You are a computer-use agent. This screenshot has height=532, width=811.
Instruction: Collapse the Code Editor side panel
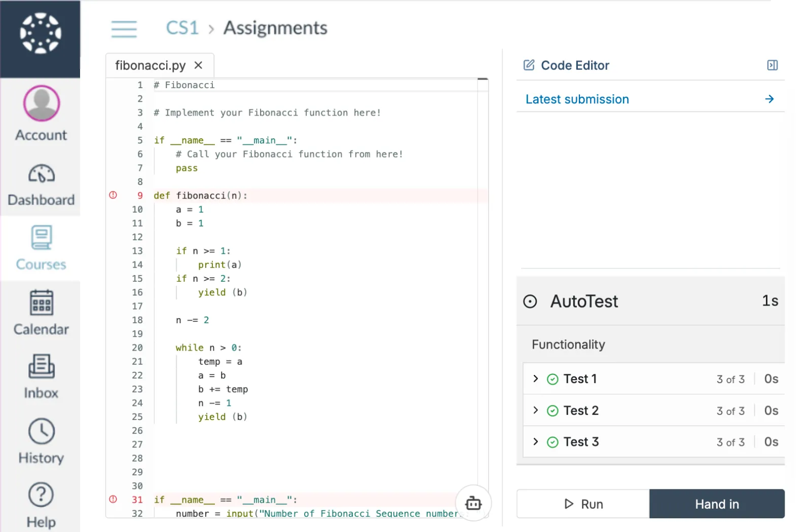772,65
